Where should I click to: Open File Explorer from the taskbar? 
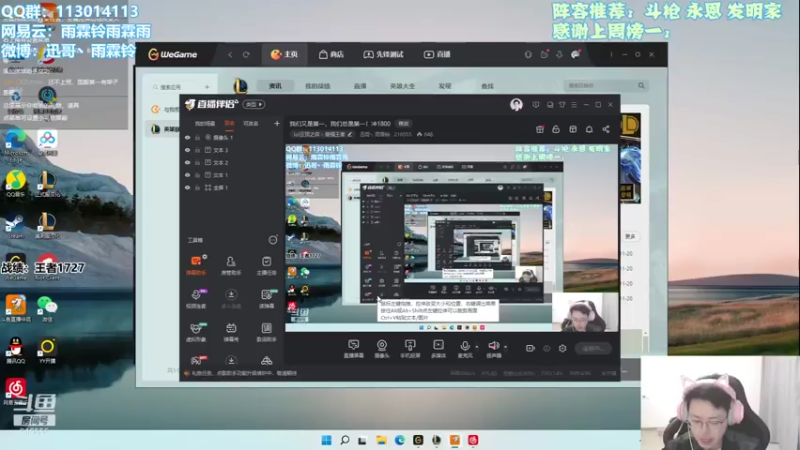(x=381, y=440)
